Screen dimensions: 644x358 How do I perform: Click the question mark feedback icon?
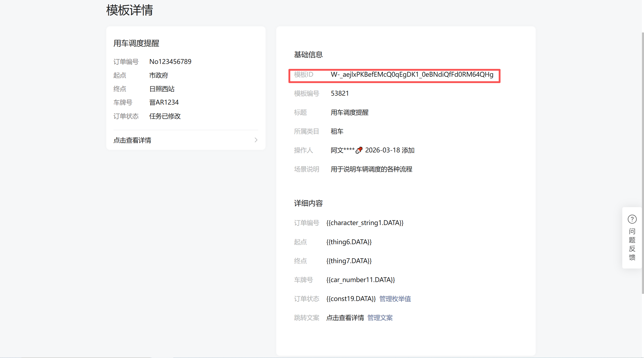(632, 219)
